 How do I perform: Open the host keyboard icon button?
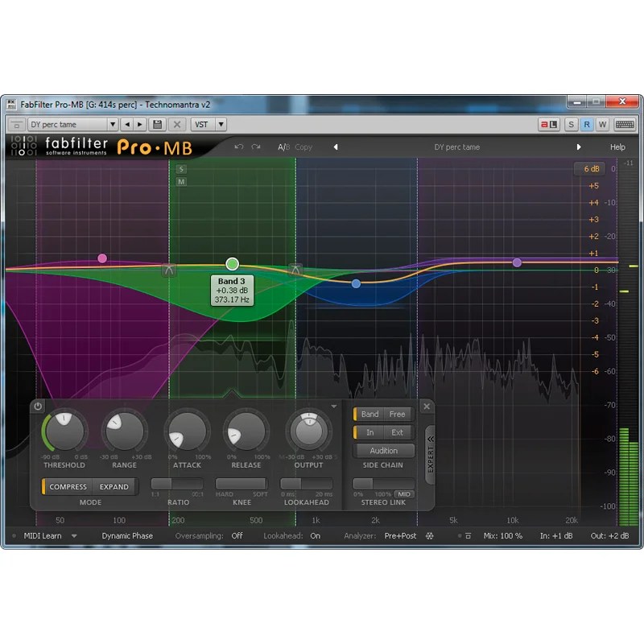(625, 125)
